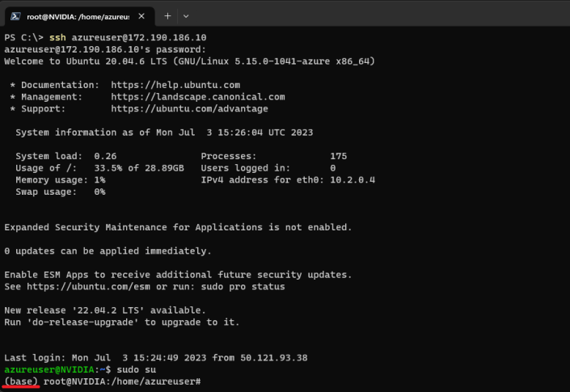
Task: Click the 'Memory usage: 1%' entry
Action: (61, 180)
